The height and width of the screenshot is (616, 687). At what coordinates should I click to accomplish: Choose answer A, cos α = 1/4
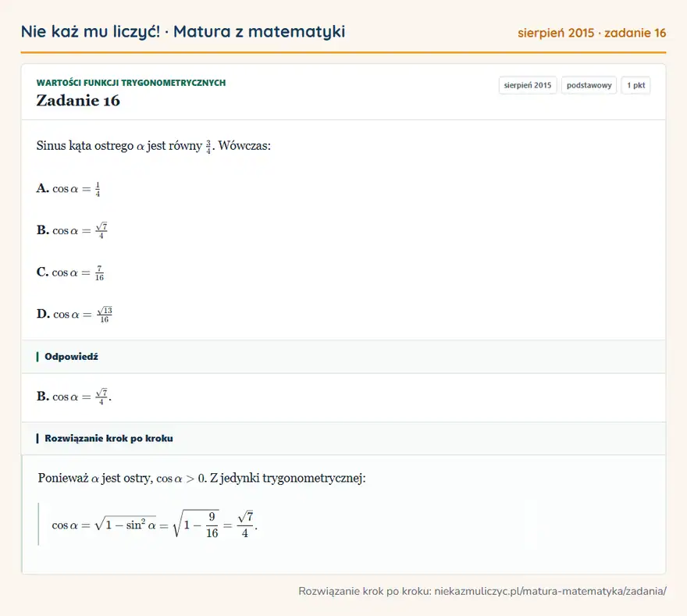pyautogui.click(x=69, y=189)
